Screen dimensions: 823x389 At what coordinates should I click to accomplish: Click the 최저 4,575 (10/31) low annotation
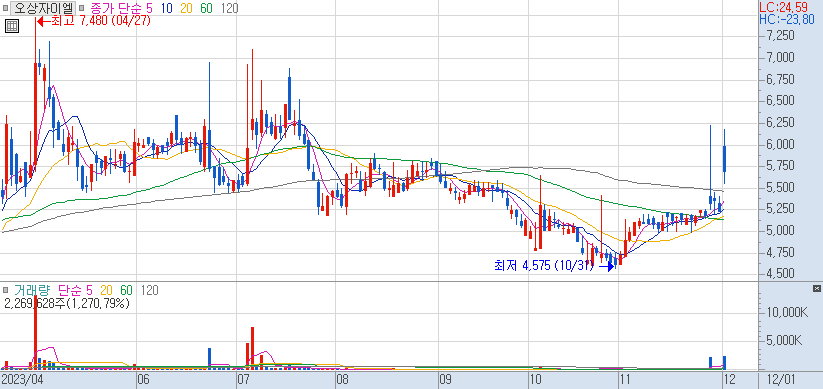(554, 266)
